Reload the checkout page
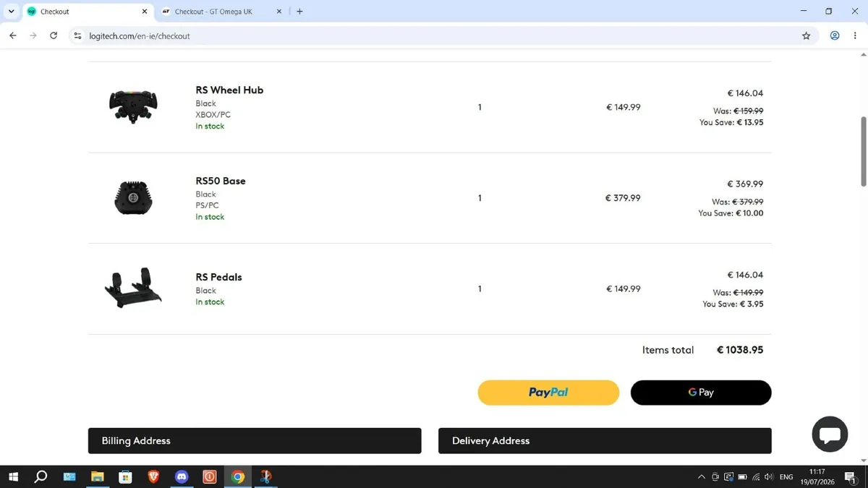This screenshot has width=868, height=488. [54, 35]
